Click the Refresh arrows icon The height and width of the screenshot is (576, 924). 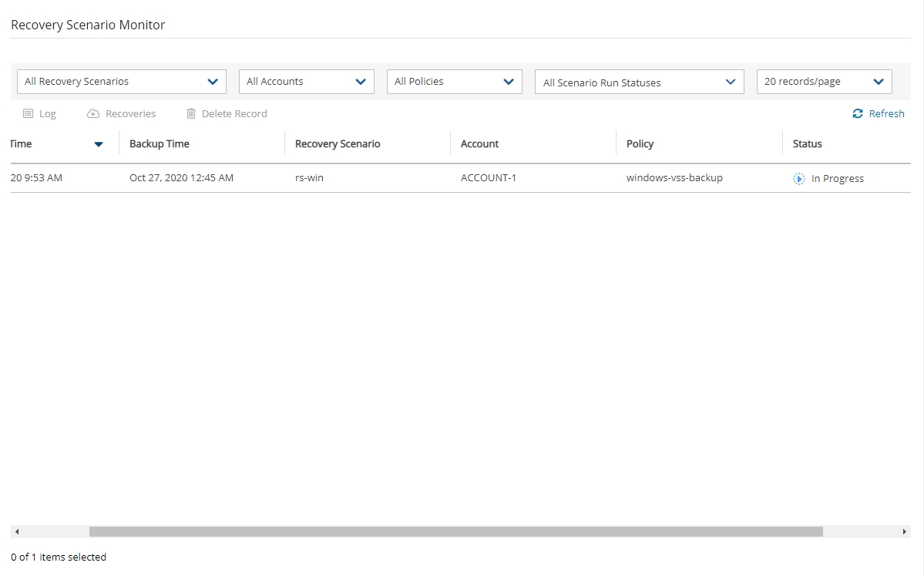click(x=858, y=113)
